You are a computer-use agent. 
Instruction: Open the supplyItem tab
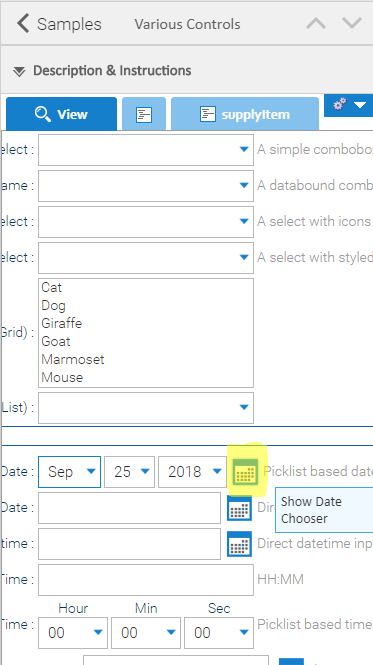245,114
